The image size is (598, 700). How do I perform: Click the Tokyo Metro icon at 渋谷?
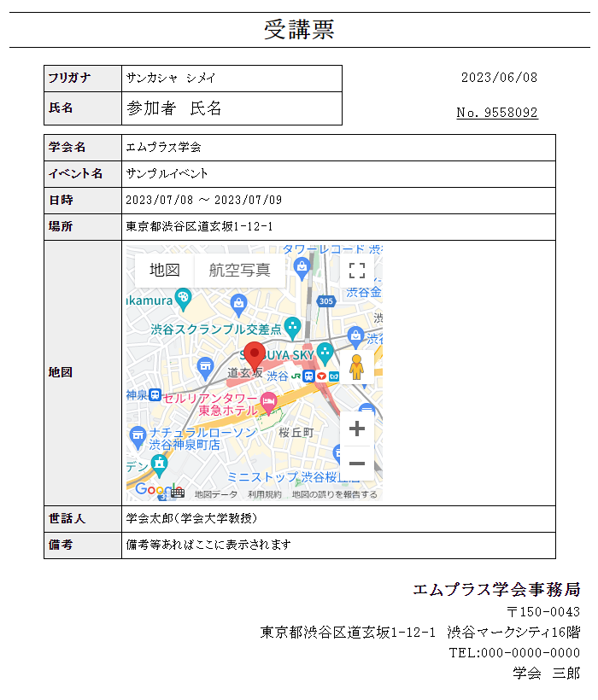coord(334,376)
